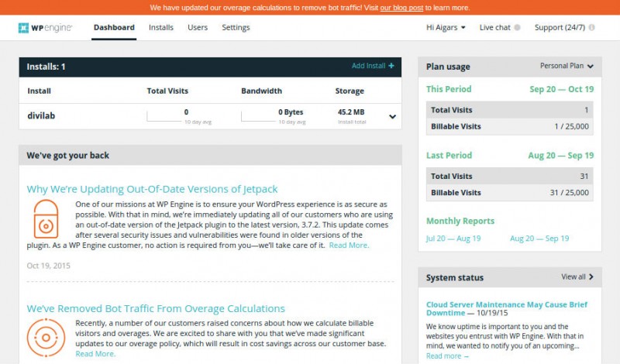620x364 pixels.
Task: Open the Jul 20 — Aug 19 monthly report
Action: click(x=453, y=239)
